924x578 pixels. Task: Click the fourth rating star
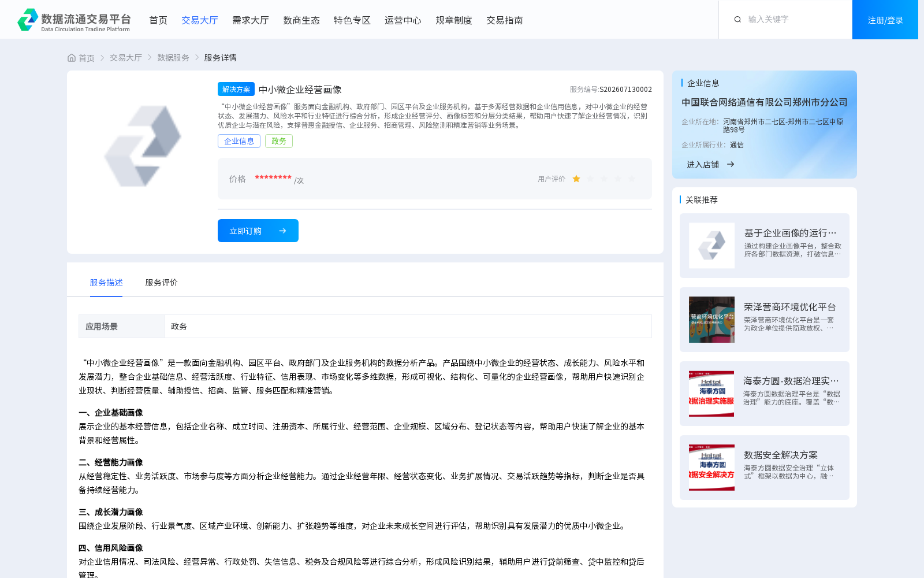point(618,179)
